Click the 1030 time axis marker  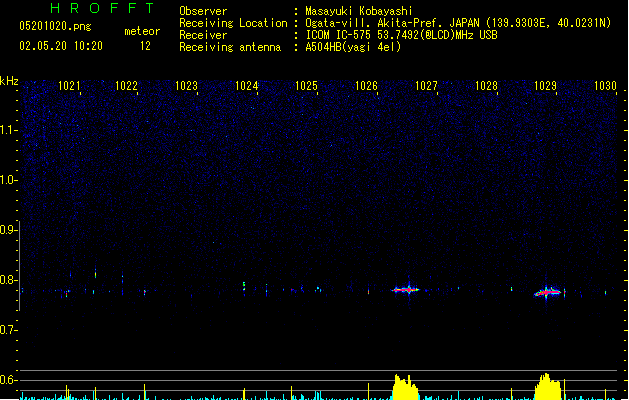(605, 86)
